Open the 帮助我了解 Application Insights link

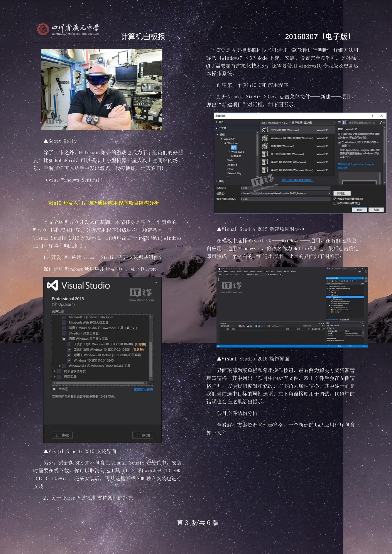356,164
